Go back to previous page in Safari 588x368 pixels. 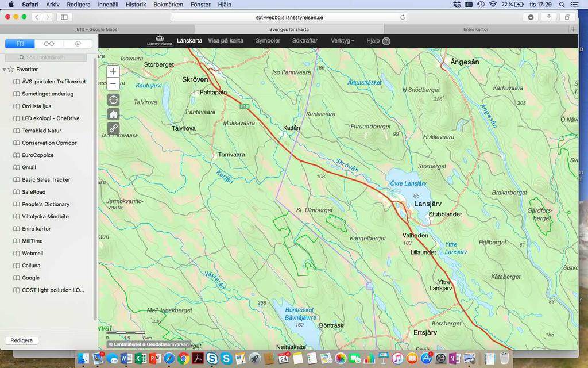point(36,17)
